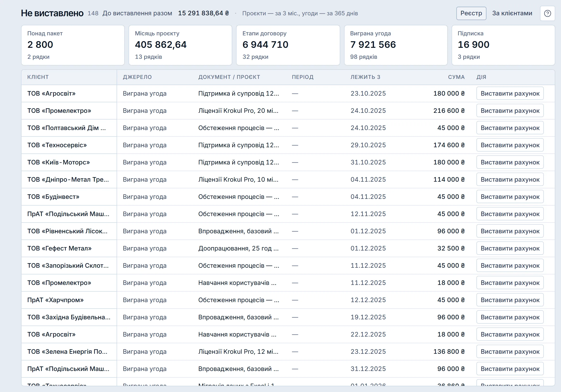Open the Виграна угода summary card
The height and width of the screenshot is (392, 561).
396,45
